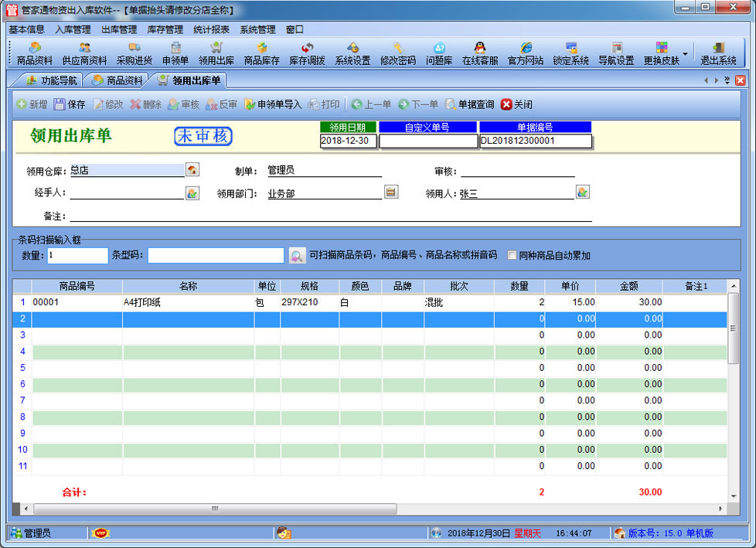The image size is (756, 548).
Task: Enable 同种商品自动累加 checkbox
Action: click(512, 255)
